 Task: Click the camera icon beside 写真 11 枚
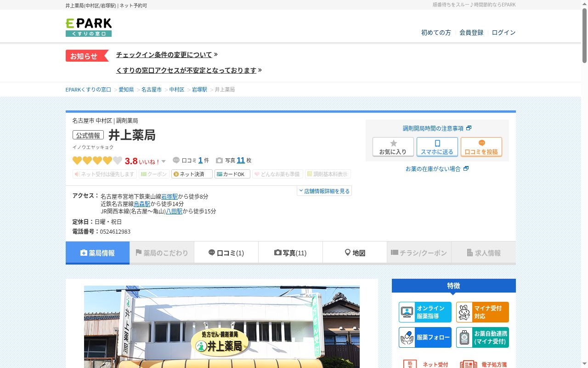(x=219, y=161)
